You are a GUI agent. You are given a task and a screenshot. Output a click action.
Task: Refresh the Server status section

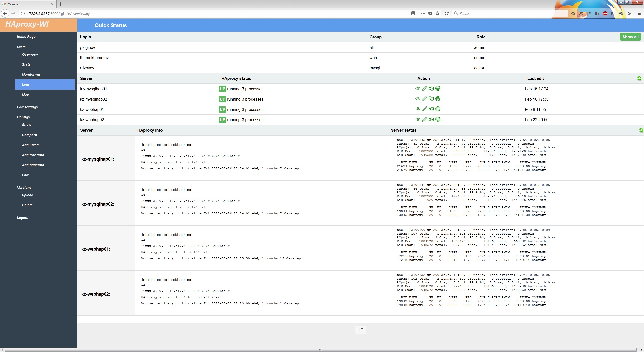641,130
